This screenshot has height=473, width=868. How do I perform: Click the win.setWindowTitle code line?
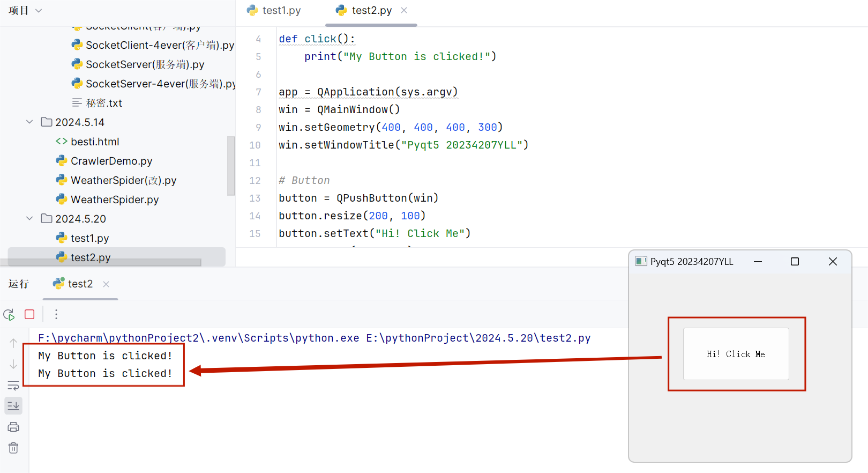coord(403,145)
